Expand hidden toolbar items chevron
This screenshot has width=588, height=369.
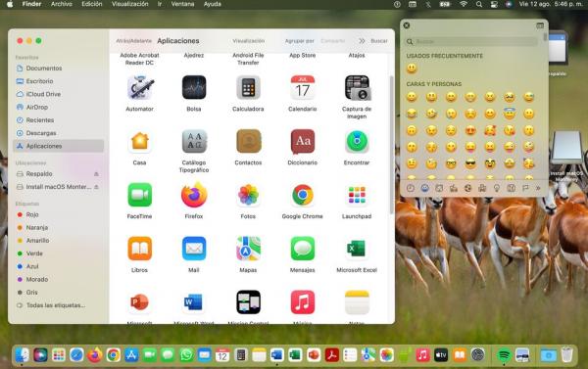pyautogui.click(x=362, y=41)
